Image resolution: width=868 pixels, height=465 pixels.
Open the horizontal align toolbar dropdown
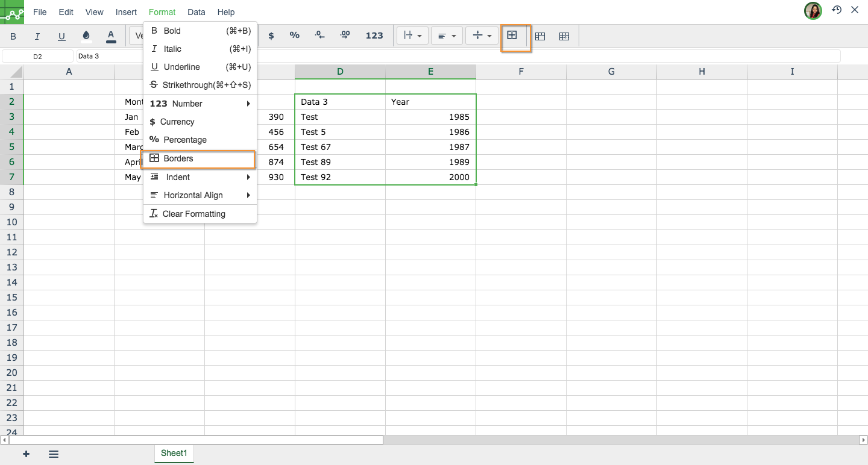tap(447, 36)
